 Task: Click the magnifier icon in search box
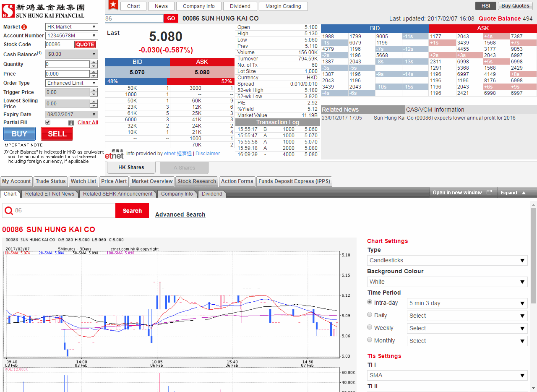tap(8, 211)
